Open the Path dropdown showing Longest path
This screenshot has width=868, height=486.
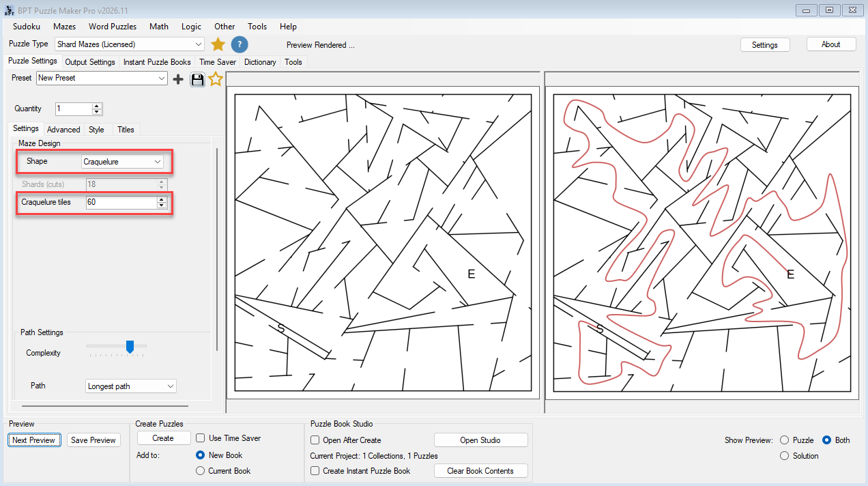point(130,386)
